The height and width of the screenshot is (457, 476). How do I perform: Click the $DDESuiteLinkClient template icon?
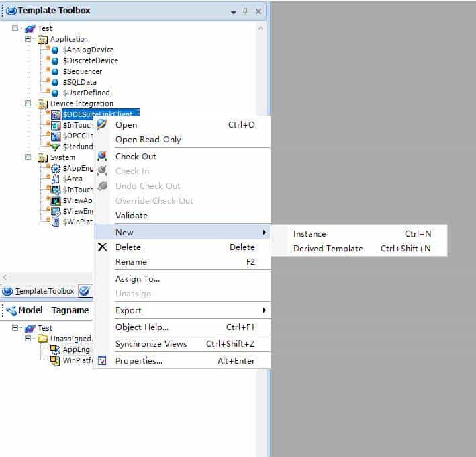pyautogui.click(x=56, y=114)
